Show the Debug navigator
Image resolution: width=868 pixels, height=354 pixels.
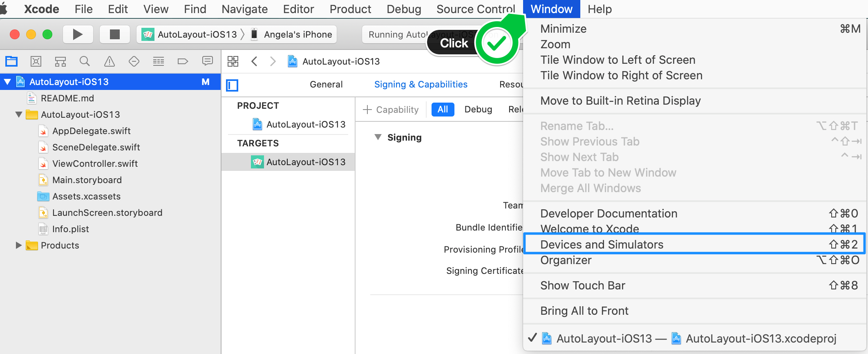(x=159, y=61)
